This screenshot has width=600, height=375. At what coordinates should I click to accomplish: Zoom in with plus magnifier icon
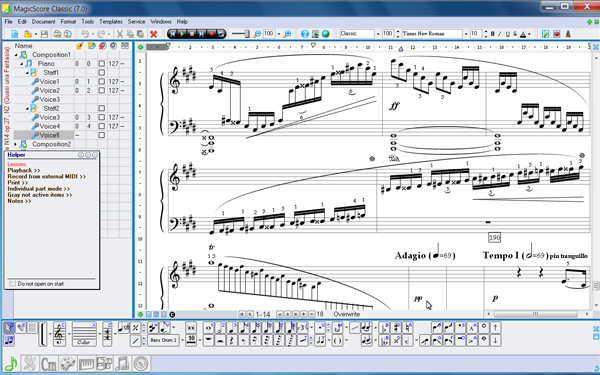coord(287,34)
